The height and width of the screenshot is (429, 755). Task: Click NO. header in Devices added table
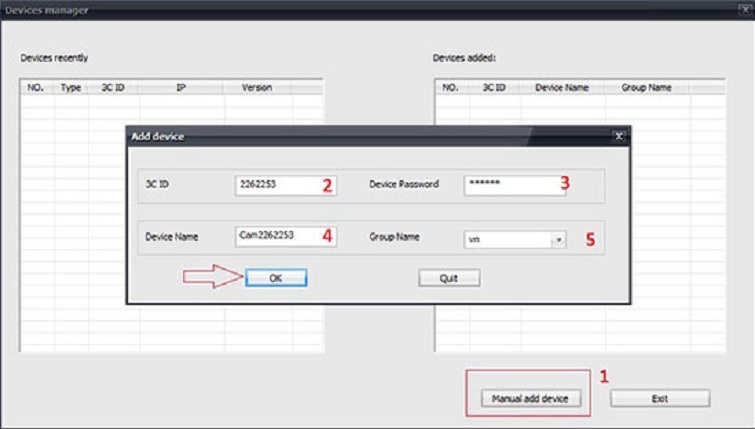(450, 88)
